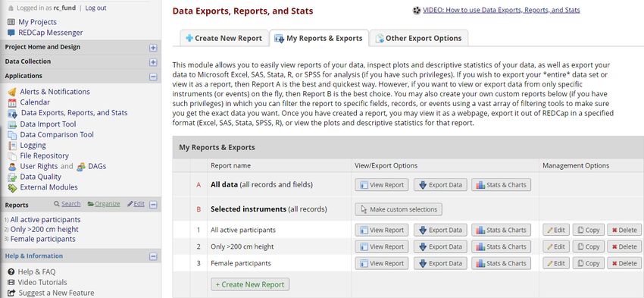644x298 pixels.
Task: Copy the All active participants report
Action: [x=589, y=231]
